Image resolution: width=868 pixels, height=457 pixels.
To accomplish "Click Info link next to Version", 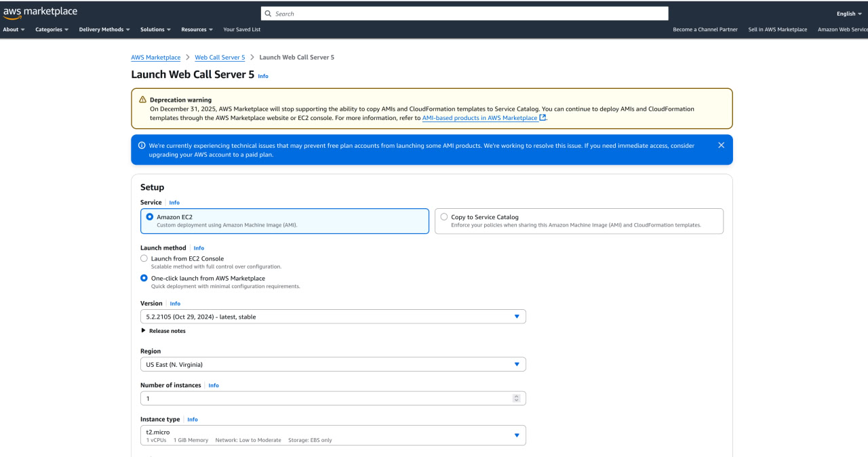I will point(175,304).
